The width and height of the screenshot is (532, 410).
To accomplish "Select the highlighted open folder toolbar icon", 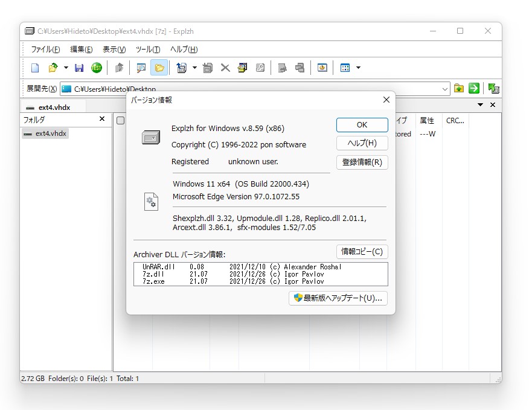I will (159, 68).
